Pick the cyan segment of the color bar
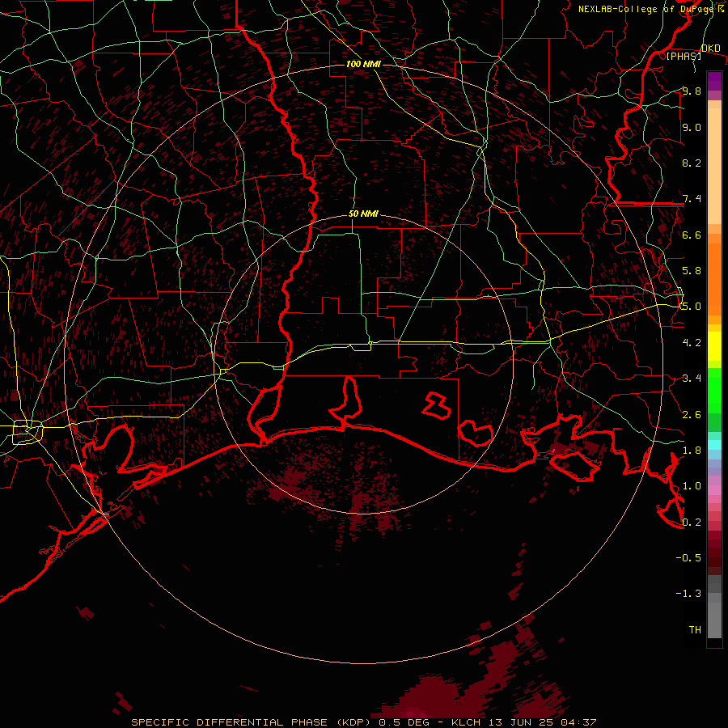The width and height of the screenshot is (728, 728). 714,444
